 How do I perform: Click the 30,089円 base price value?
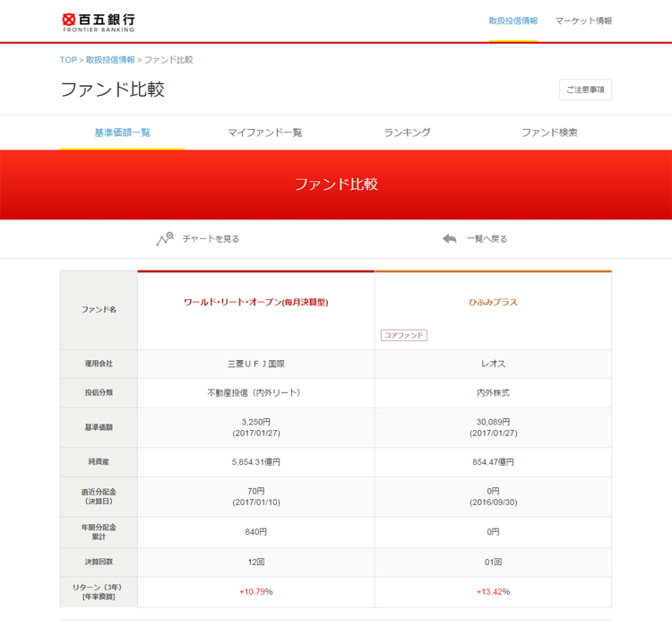pos(493,422)
